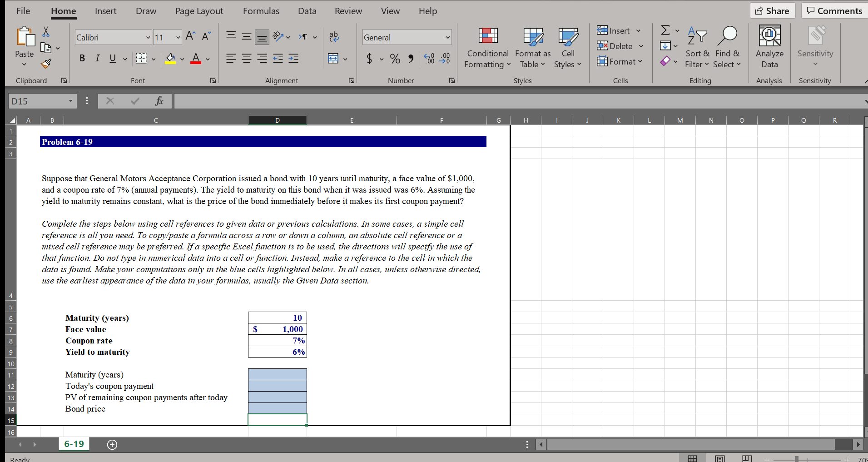Click yellow Fill Color swatch
Viewport: 868px width, 462px height.
[170, 59]
